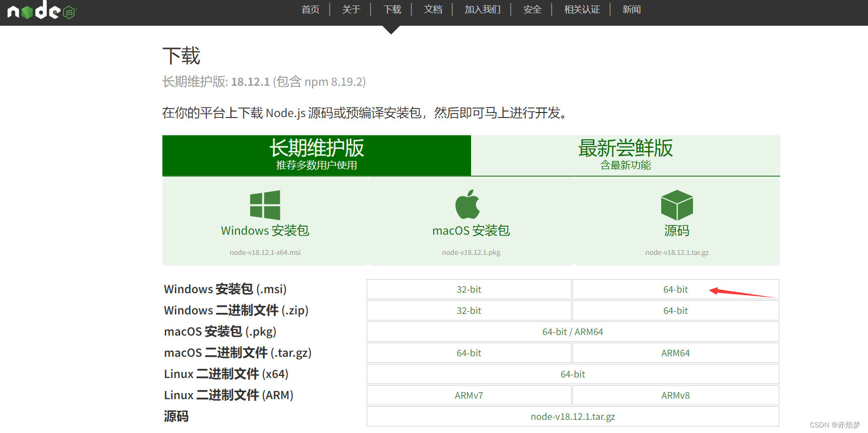Image resolution: width=868 pixels, height=433 pixels.
Task: Open the 安全 menu item
Action: click(532, 10)
